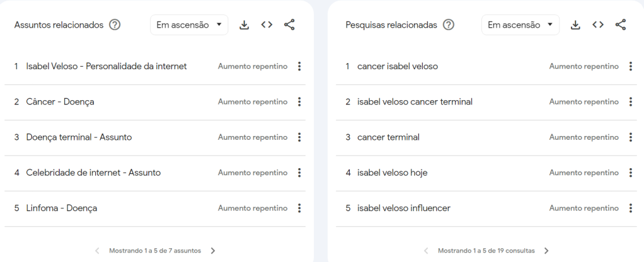Go to next page of consultas
The height and width of the screenshot is (262, 644).
click(546, 251)
